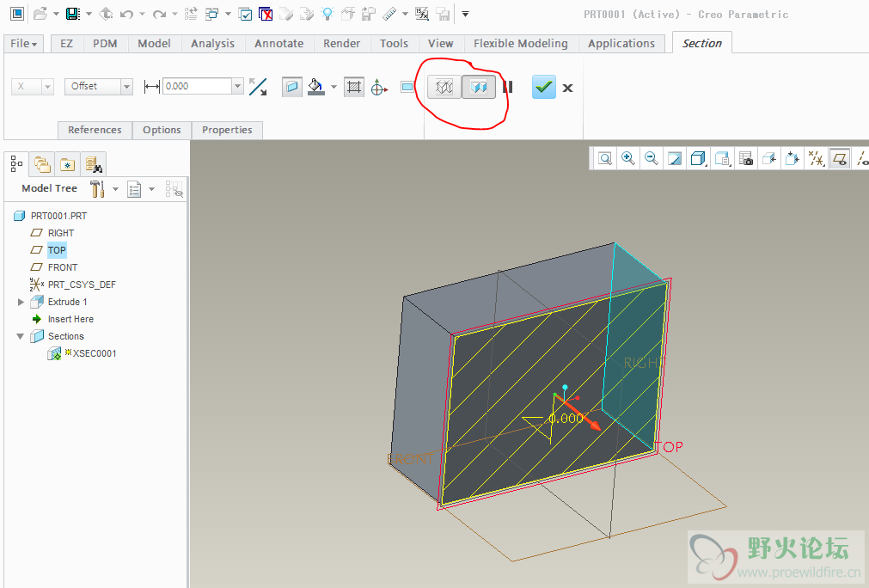Click the paint bucket section color icon
This screenshot has width=869, height=588.
point(316,87)
